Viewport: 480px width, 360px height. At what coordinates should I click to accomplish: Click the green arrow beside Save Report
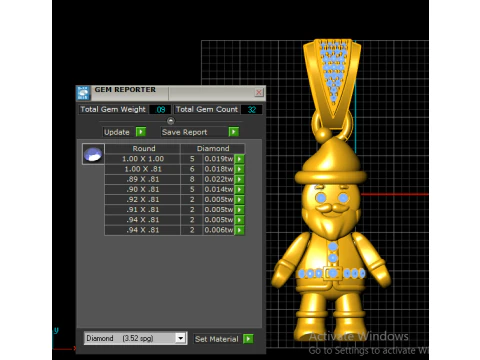[234, 132]
